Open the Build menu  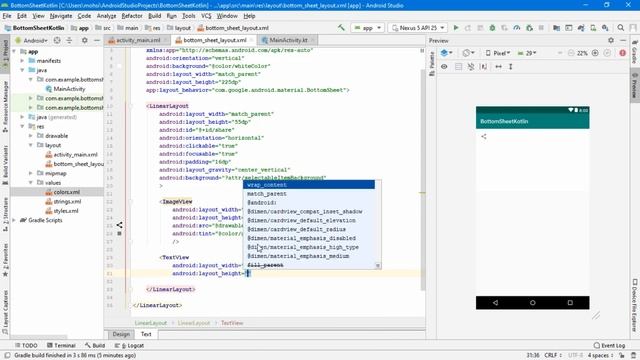pos(154,16)
